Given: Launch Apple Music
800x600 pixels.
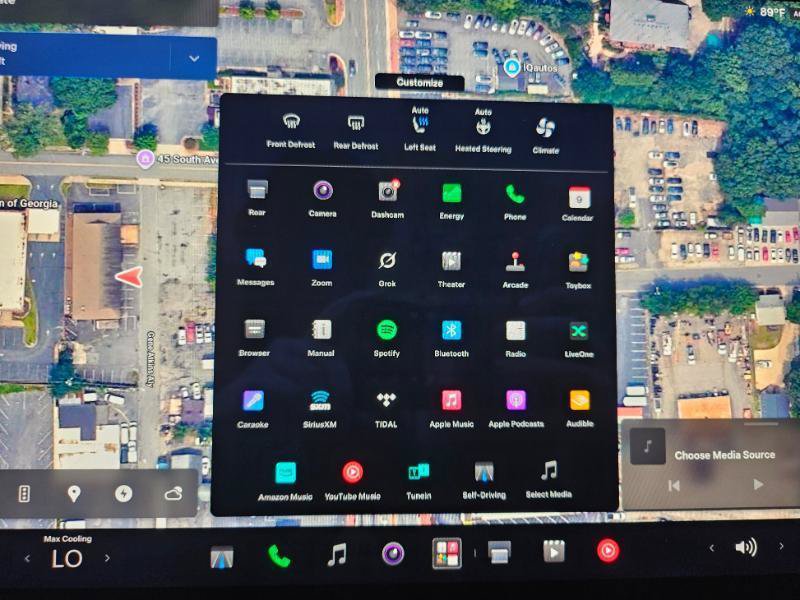Looking at the screenshot, I should [452, 409].
